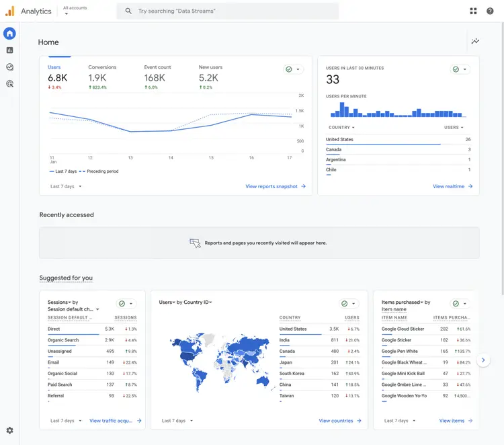Select Direct row in Sessions table

(92, 329)
